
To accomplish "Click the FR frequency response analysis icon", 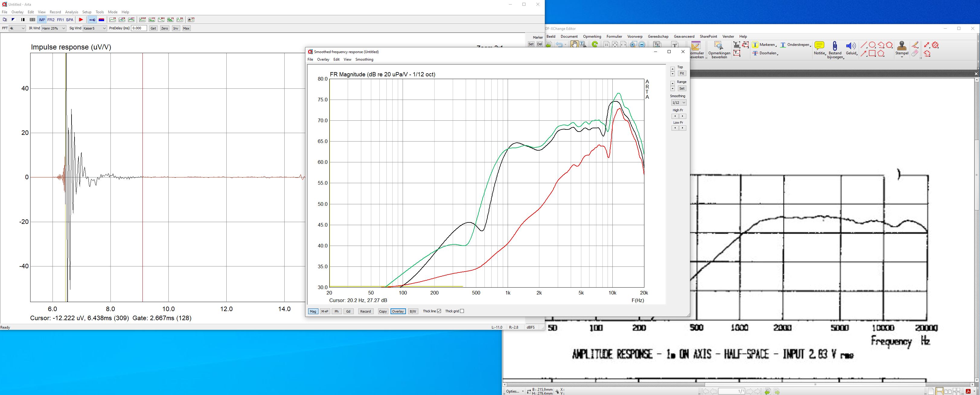I will pyautogui.click(x=113, y=20).
